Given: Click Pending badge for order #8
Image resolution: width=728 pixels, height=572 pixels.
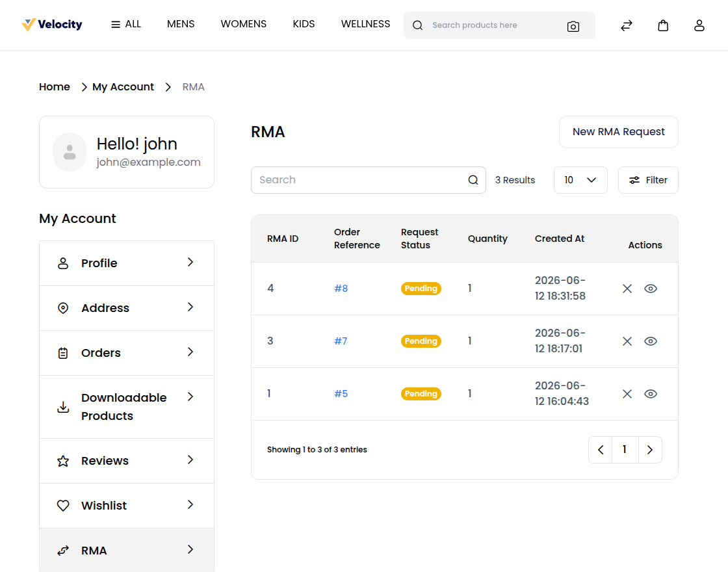Looking at the screenshot, I should point(421,289).
